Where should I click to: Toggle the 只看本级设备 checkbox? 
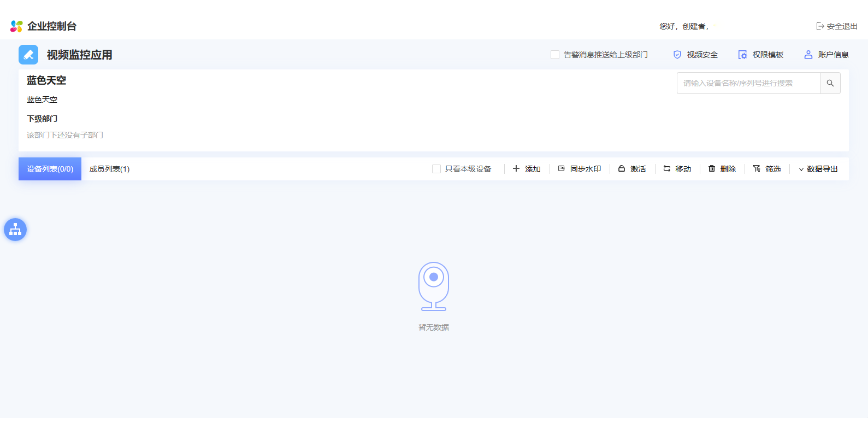tap(436, 169)
